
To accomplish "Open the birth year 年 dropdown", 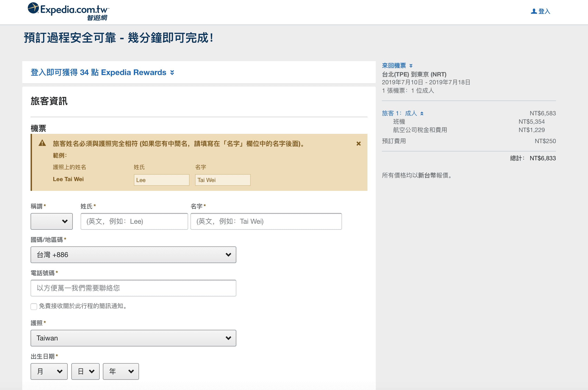I will coord(121,371).
